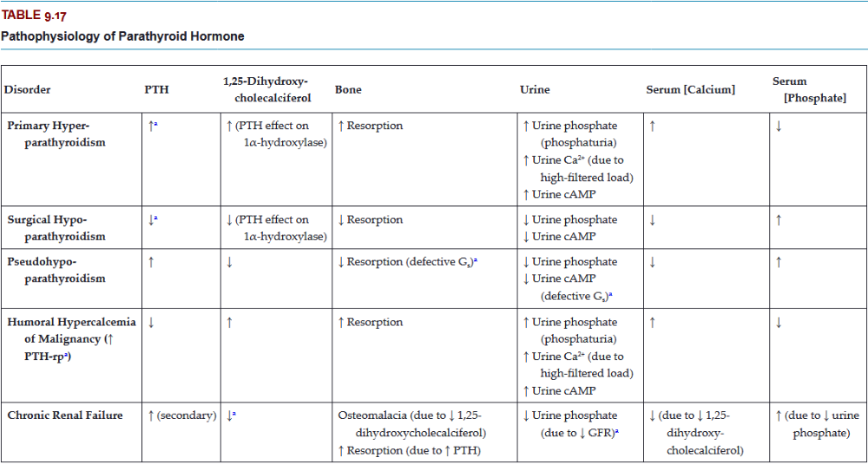Click the Urine column header
The image size is (868, 464).
point(534,89)
